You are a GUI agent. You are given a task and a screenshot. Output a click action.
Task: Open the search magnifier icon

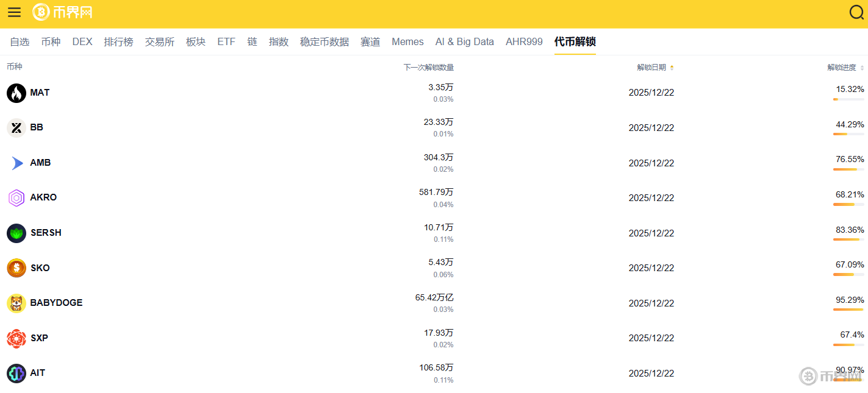pos(856,12)
